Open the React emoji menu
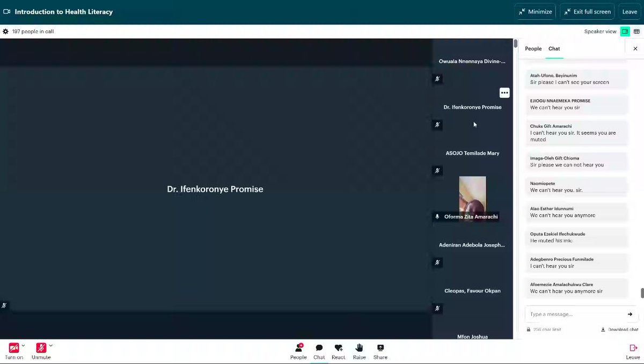 [x=338, y=351]
